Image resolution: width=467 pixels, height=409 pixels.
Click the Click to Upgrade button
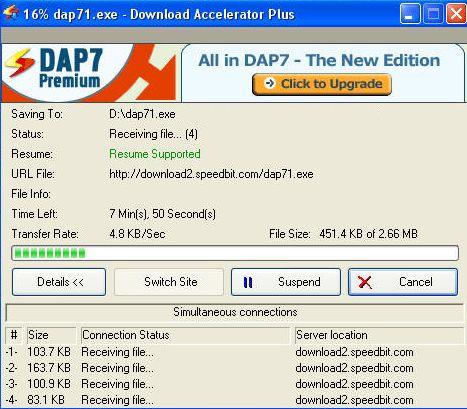322,84
